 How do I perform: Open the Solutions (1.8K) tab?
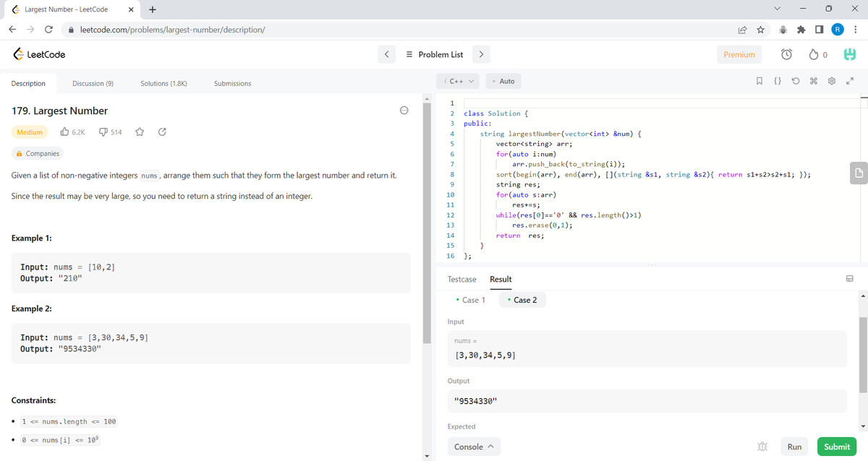coord(164,83)
